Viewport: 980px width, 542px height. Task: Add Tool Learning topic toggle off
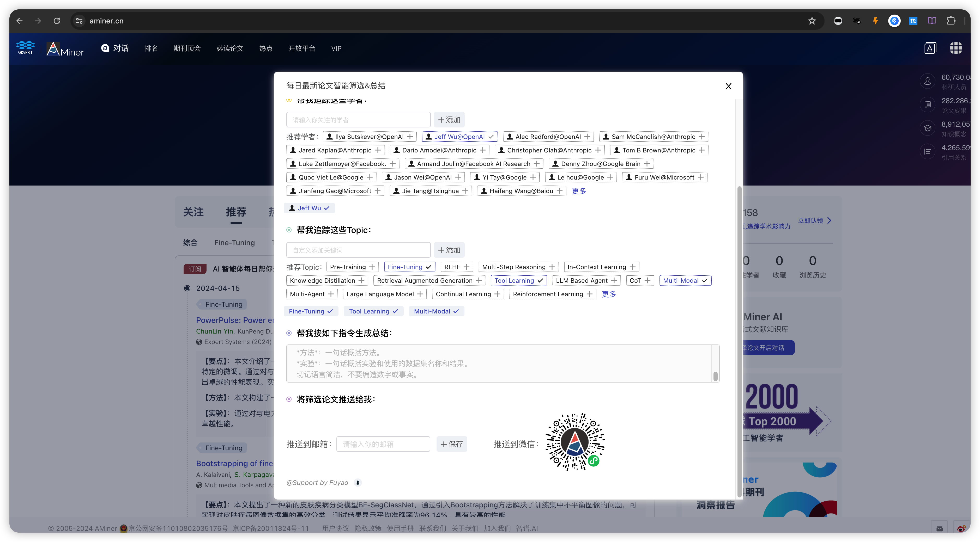tap(518, 280)
